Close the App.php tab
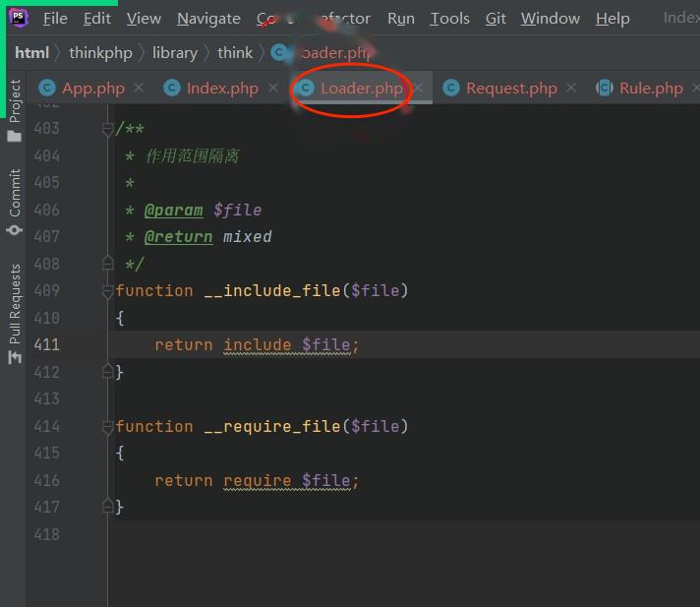700x607 pixels. click(x=139, y=88)
